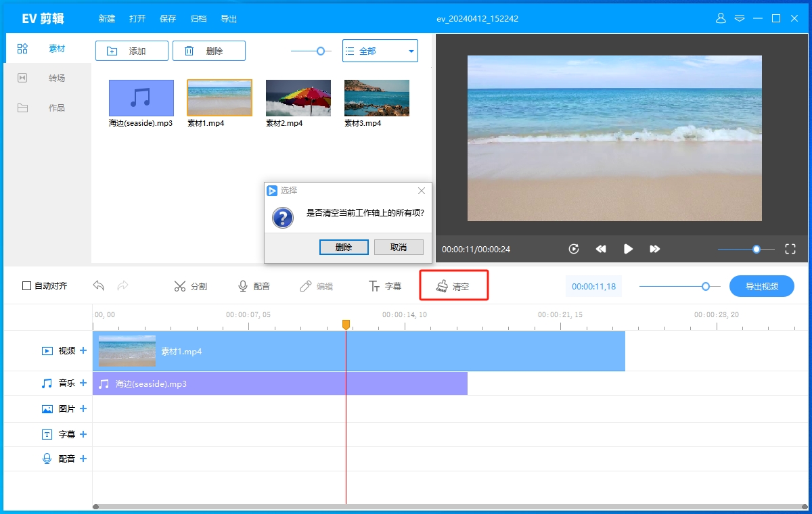Click the preview volume slider handle
The height and width of the screenshot is (514, 812).
click(x=756, y=249)
